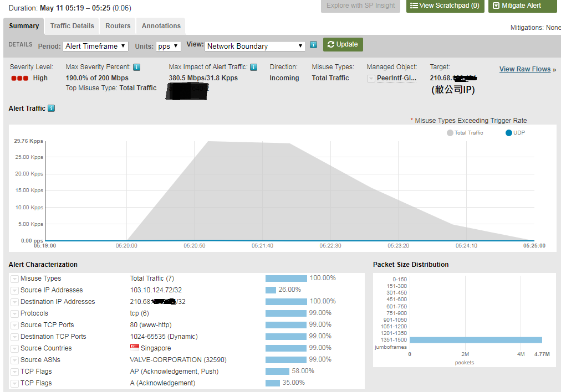Viewport: 561px width, 392px height.
Task: Expand the Source Countries row arrow
Action: point(14,349)
